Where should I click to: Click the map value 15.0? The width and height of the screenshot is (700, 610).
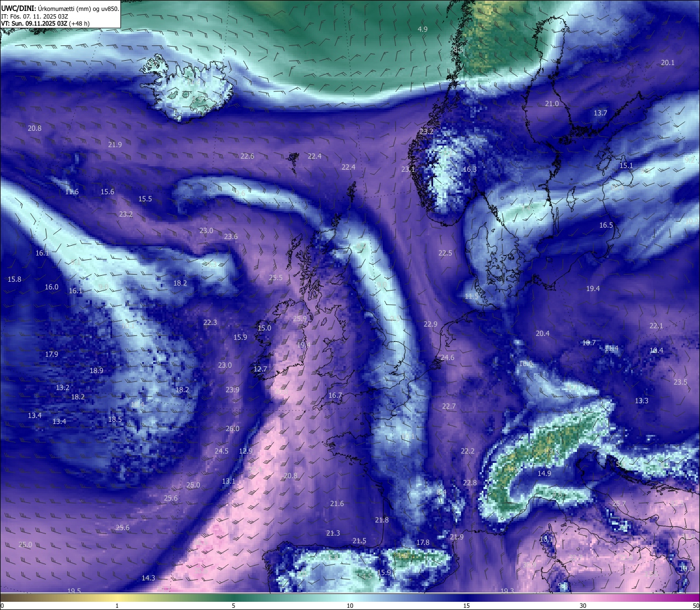pyautogui.click(x=264, y=328)
